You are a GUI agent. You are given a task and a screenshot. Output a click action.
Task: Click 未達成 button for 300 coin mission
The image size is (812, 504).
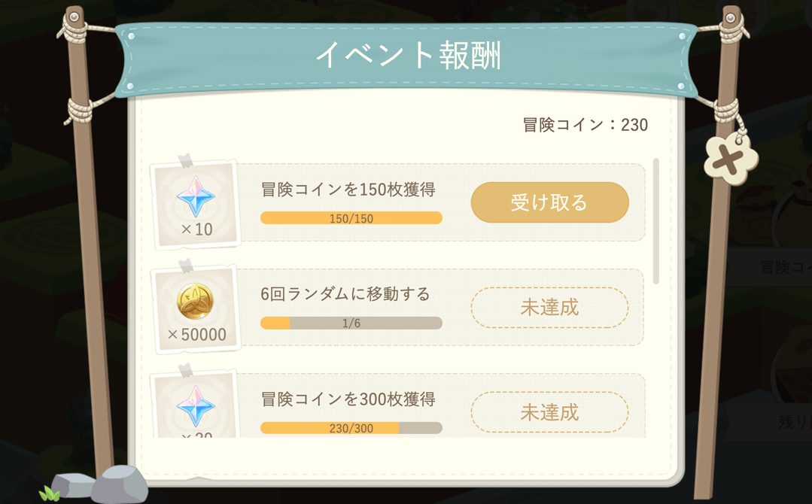[x=549, y=412]
